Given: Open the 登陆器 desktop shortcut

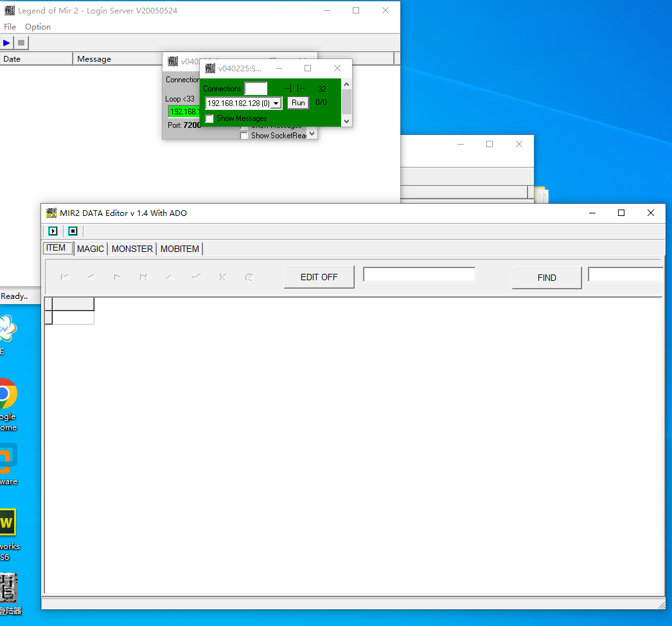Looking at the screenshot, I should [10, 594].
